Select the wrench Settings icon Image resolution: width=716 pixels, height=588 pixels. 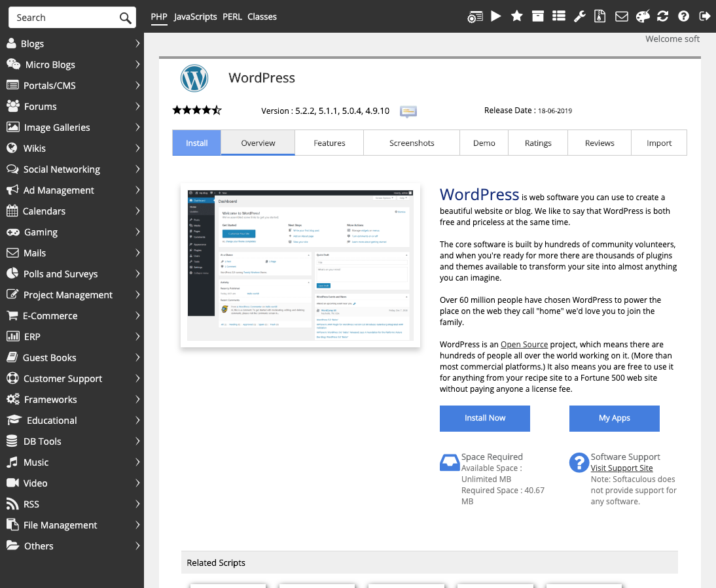click(x=579, y=16)
